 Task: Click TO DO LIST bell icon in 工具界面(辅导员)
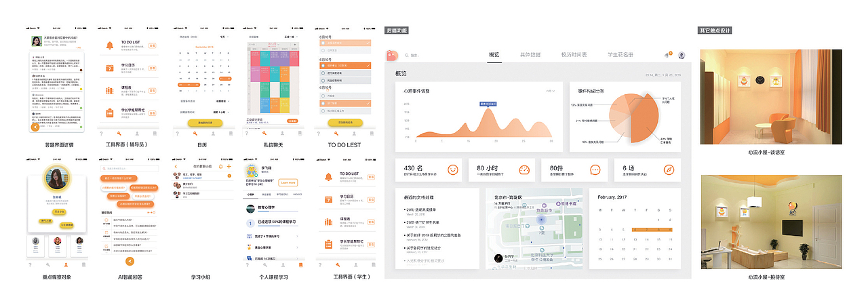pos(110,45)
